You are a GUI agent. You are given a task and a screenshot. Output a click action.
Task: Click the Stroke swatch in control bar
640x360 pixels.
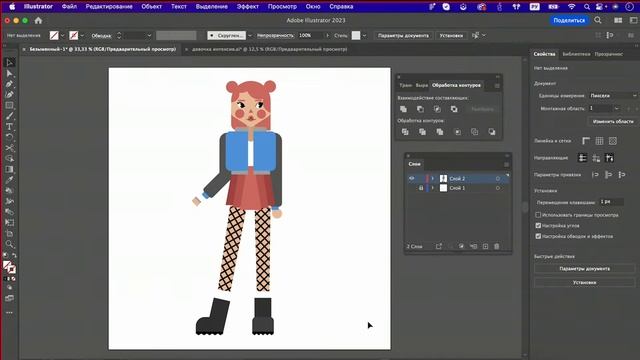pos(73,36)
